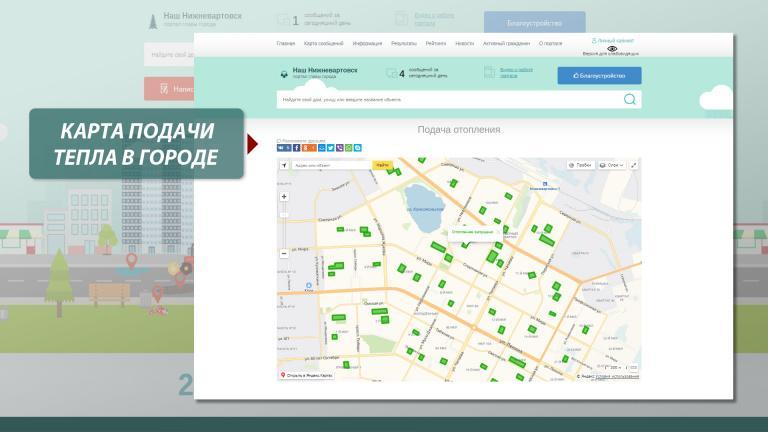This screenshot has height=432, width=768.
Task: Toggle the Пробки traffic layer
Action: 580,165
